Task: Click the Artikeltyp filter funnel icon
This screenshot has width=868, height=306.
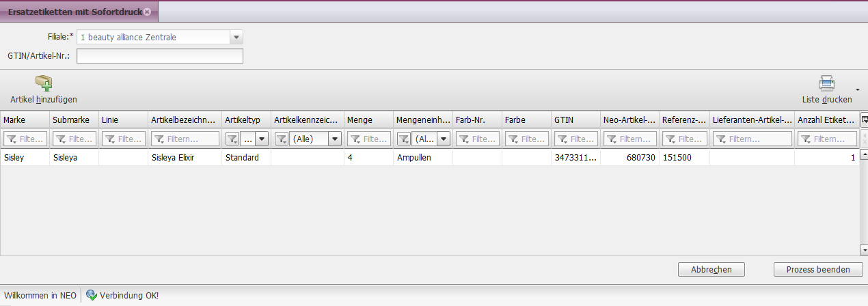Action: coord(232,139)
